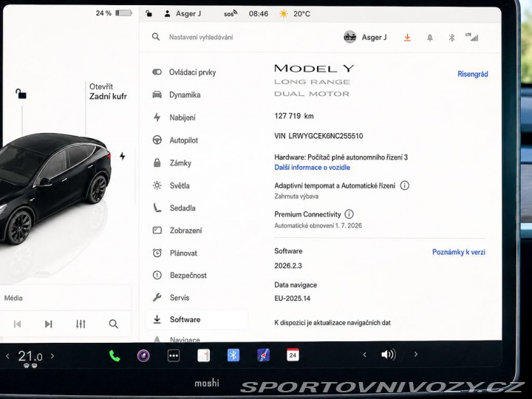Open media search magnifier icon
The width and height of the screenshot is (532, 399).
tap(114, 324)
